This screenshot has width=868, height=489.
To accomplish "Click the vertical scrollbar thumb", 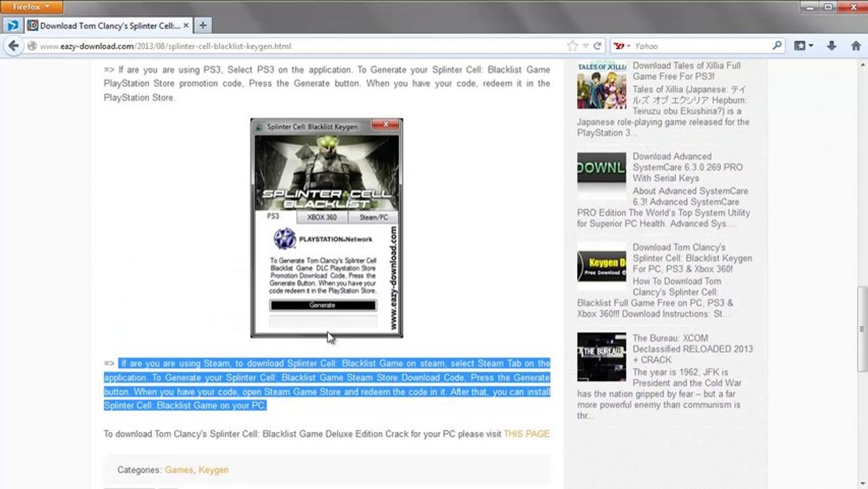I will [863, 329].
